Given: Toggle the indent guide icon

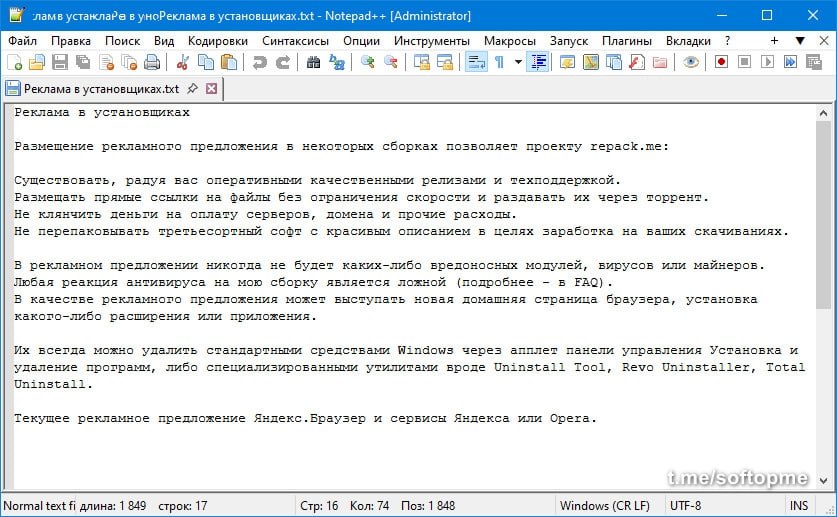Looking at the screenshot, I should [538, 62].
